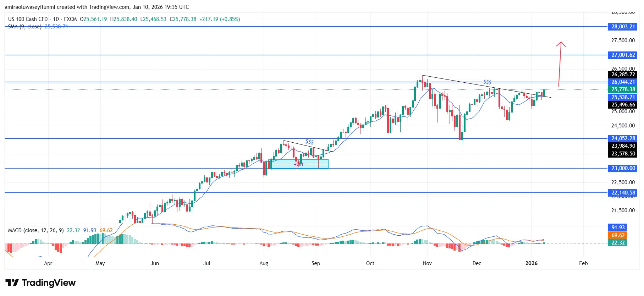Screen dimensions: 644x296
Task: Click the TradingView logo icon
Action: [x=12, y=283]
